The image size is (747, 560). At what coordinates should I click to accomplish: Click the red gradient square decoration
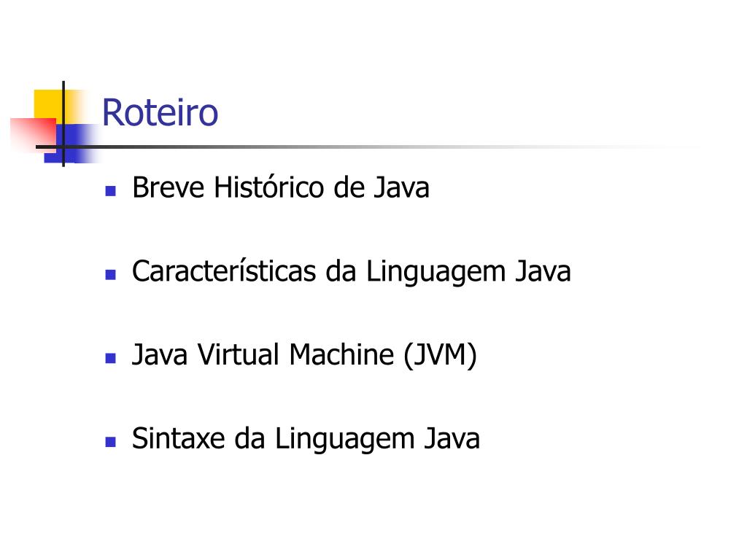[34, 136]
